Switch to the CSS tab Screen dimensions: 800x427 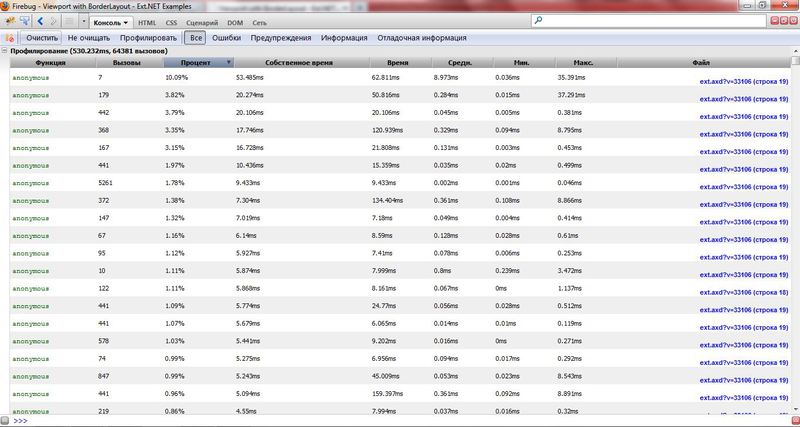click(x=171, y=23)
